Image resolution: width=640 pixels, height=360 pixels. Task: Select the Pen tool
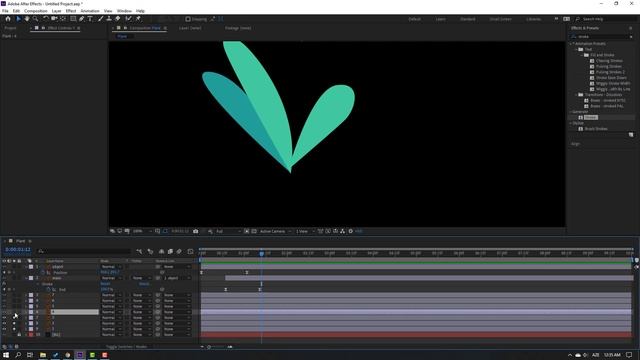pos(82,19)
